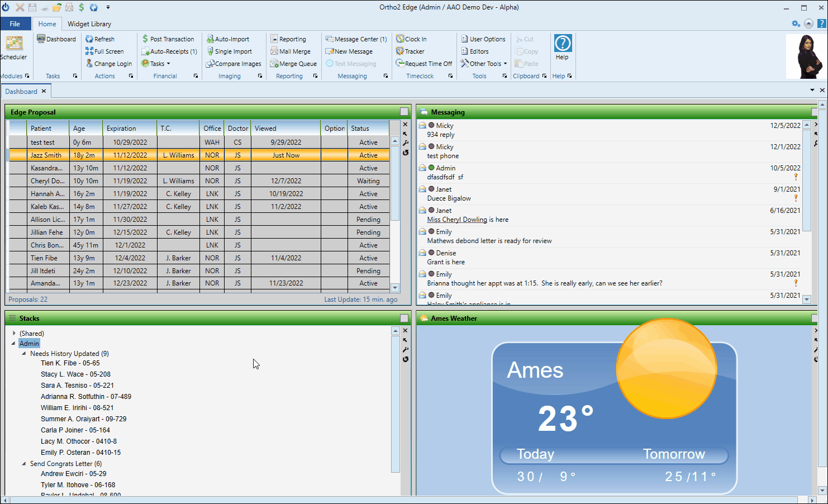828x504 pixels.
Task: Open the Help icon
Action: 562,44
